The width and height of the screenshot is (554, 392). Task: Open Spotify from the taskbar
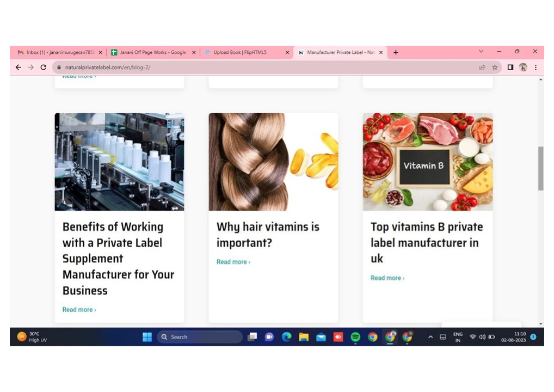(355, 337)
